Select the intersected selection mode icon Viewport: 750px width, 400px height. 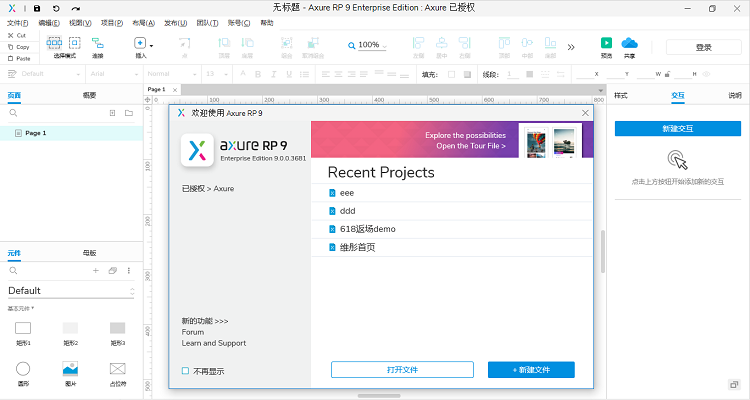click(54, 43)
